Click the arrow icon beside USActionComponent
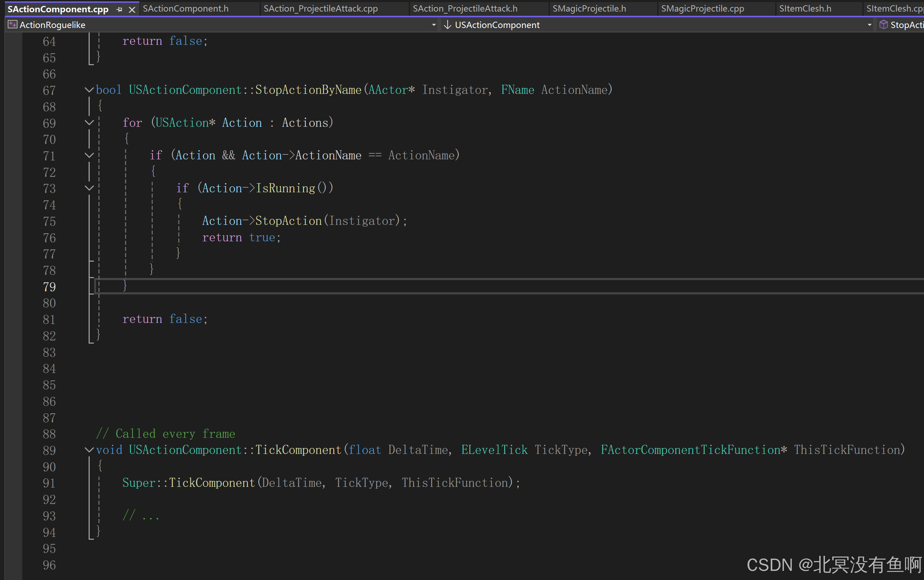This screenshot has width=924, height=580. click(x=447, y=25)
